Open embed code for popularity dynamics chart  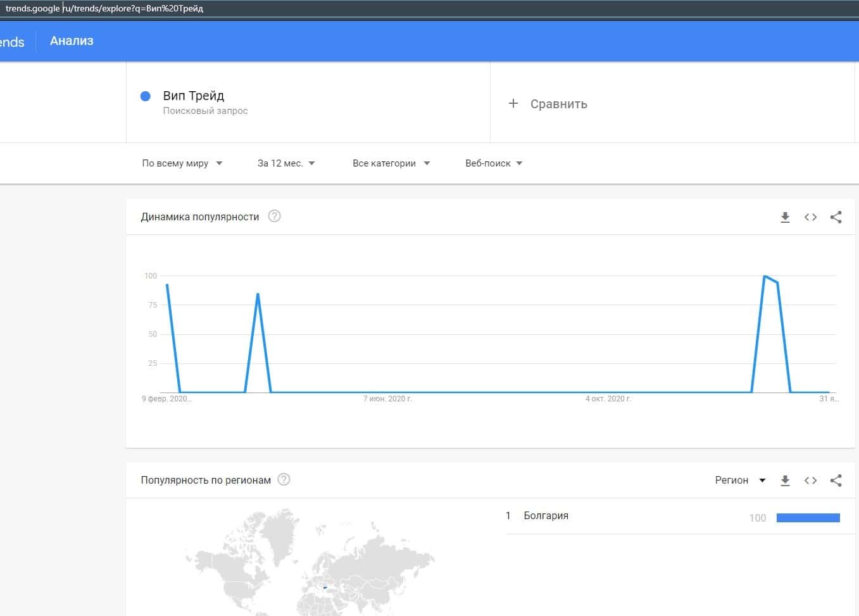[810, 217]
